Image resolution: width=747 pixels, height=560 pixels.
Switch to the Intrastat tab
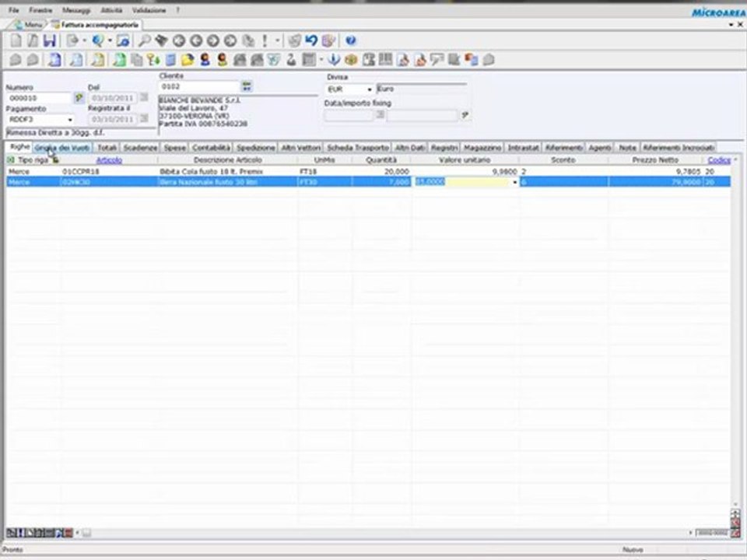pos(523,148)
